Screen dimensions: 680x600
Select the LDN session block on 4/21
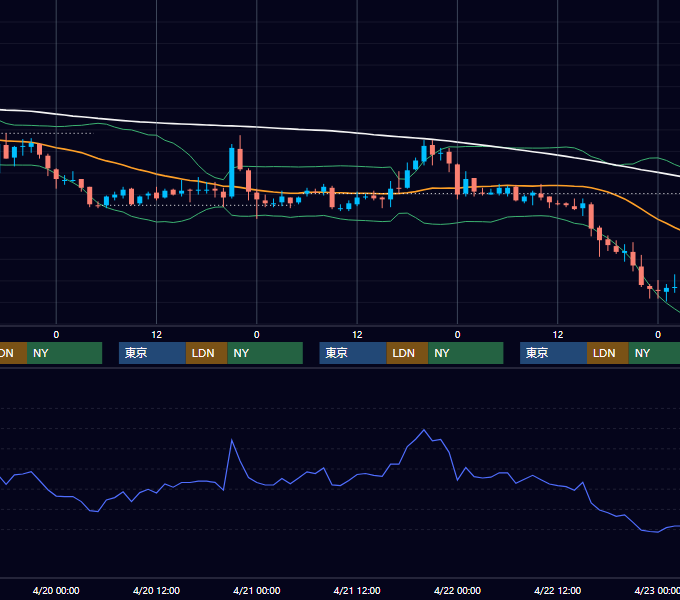tap(407, 353)
